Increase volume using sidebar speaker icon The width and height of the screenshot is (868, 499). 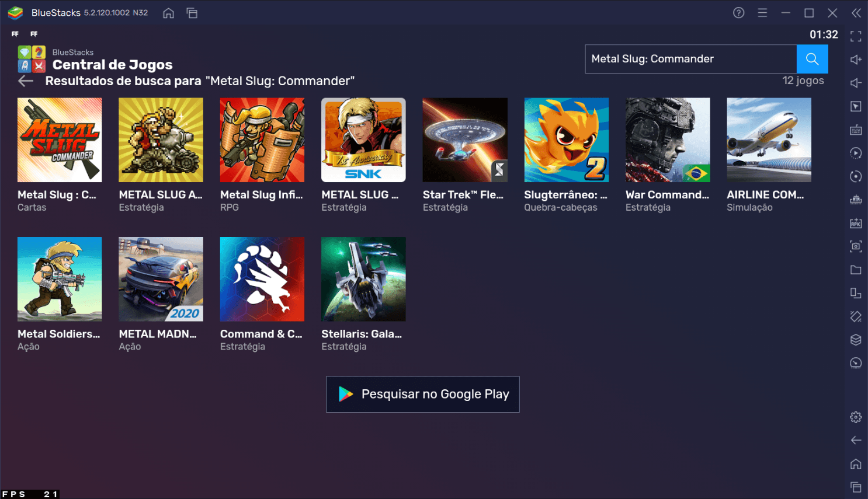pyautogui.click(x=856, y=60)
